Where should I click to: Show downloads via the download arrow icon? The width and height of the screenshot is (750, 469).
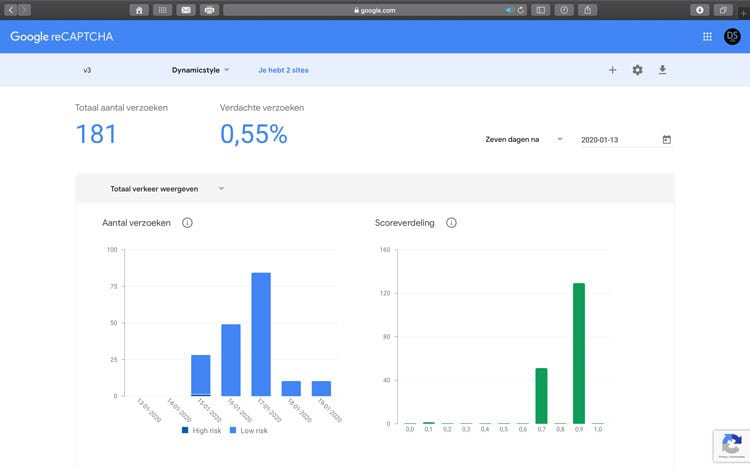pos(700,10)
